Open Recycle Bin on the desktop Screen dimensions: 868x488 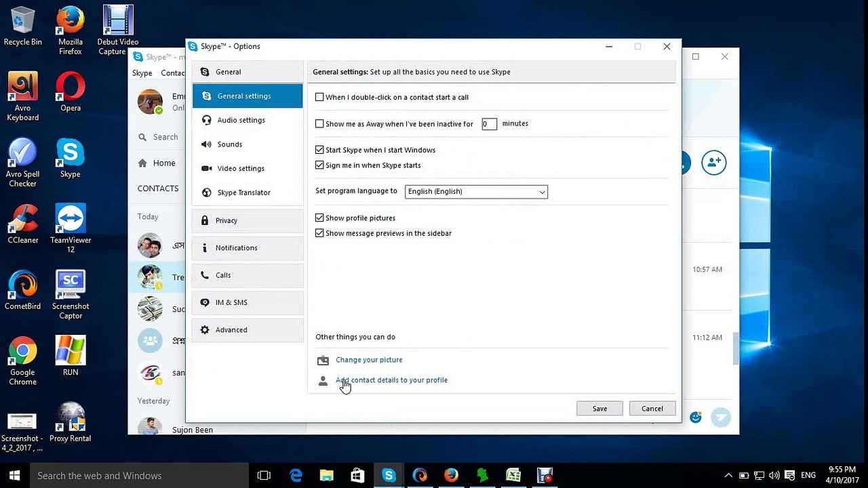coord(23,26)
